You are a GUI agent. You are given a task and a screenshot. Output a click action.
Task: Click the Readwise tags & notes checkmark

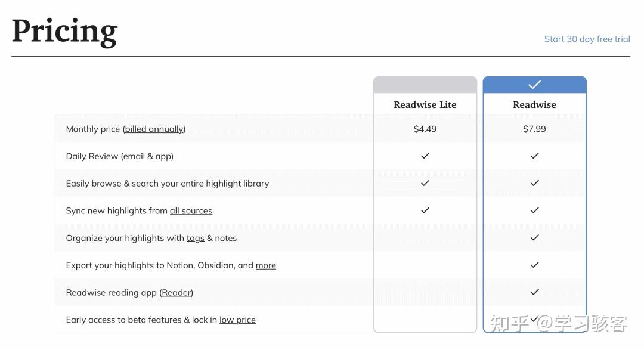[x=534, y=237]
